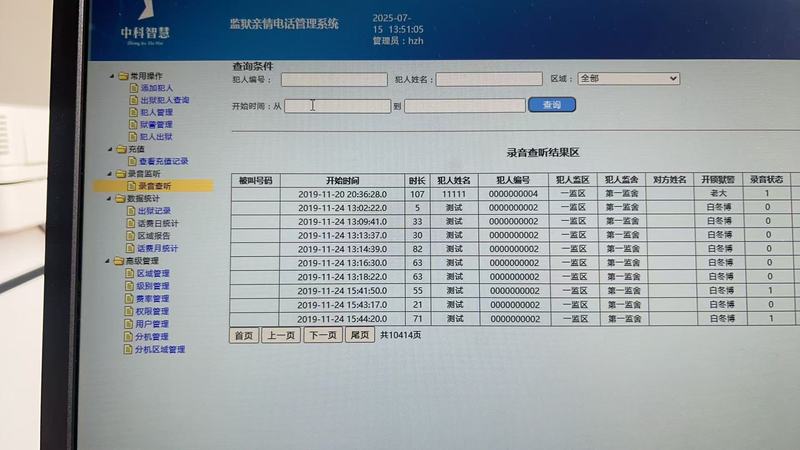
Task: Click the 到 end date field
Action: pos(465,106)
